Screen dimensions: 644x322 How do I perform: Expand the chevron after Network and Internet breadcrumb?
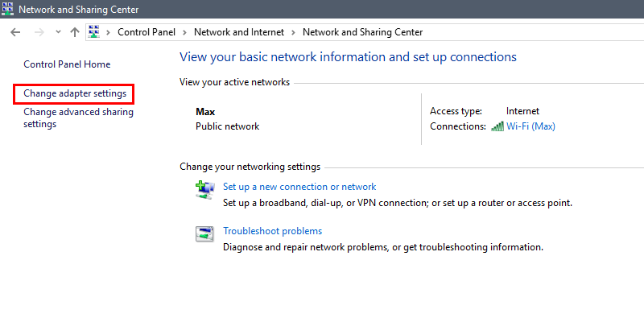(293, 32)
